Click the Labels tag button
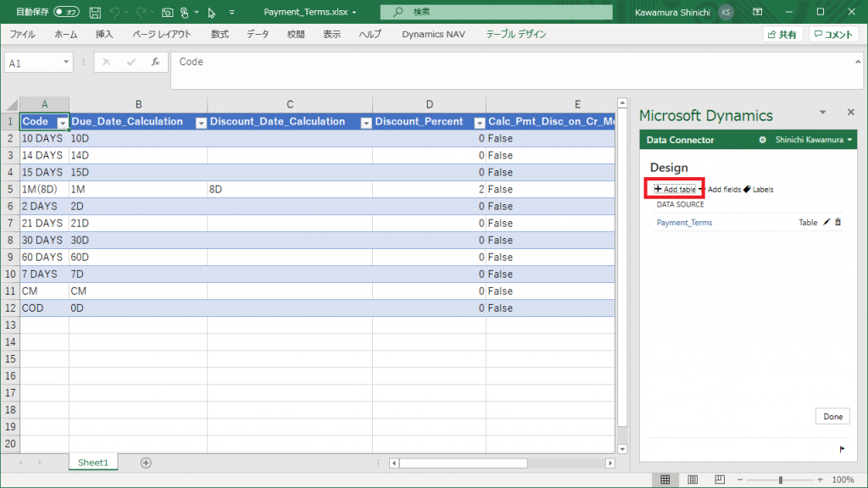868x488 pixels. pos(758,189)
